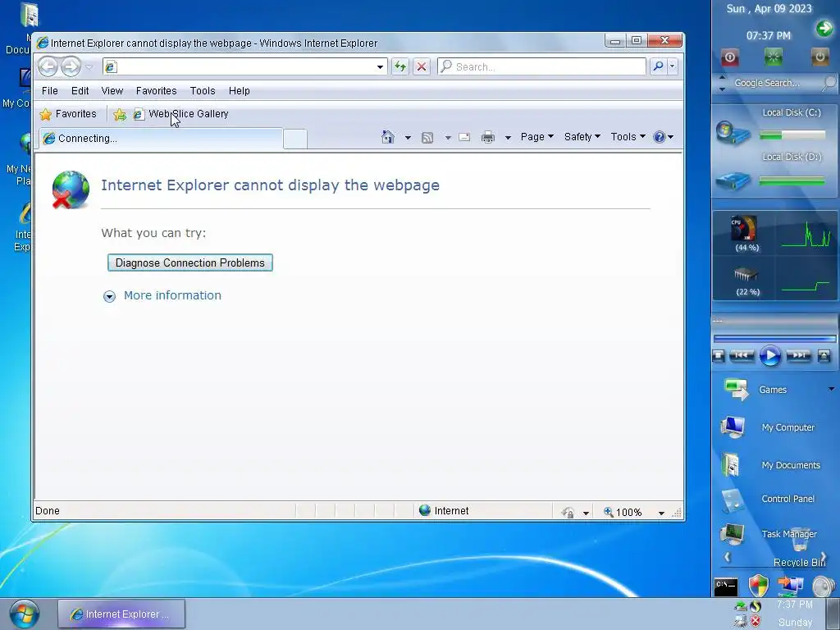
Task: Expand More information section
Action: coord(162,295)
